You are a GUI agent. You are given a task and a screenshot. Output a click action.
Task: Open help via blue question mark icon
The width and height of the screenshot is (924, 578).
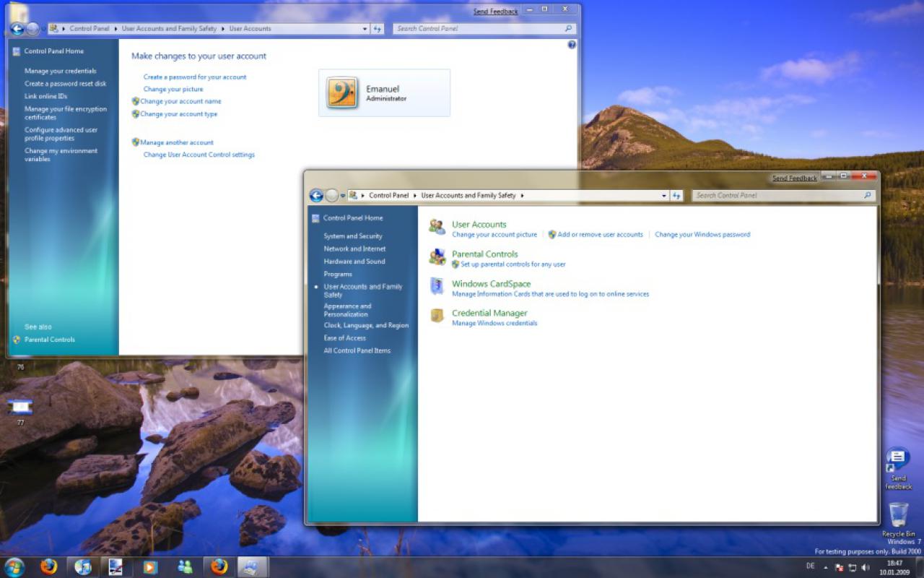click(572, 45)
